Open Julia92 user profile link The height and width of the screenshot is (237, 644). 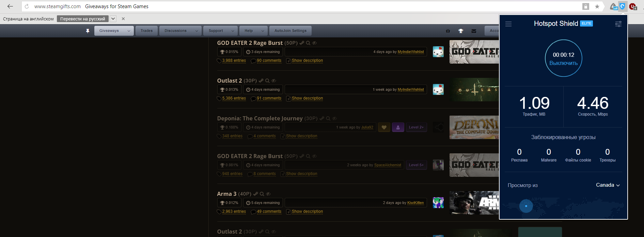[367, 127]
